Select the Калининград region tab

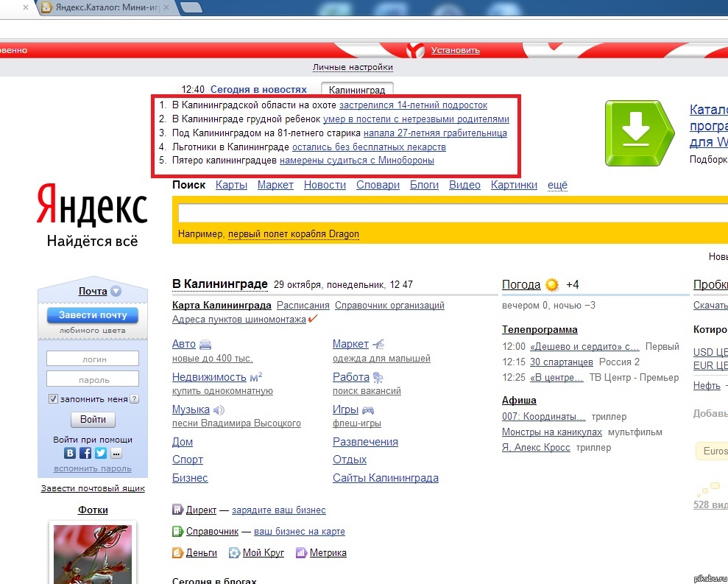pos(358,88)
